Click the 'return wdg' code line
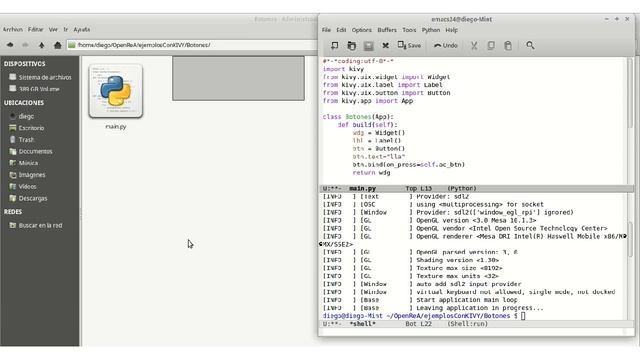The width and height of the screenshot is (640, 360). 371,173
